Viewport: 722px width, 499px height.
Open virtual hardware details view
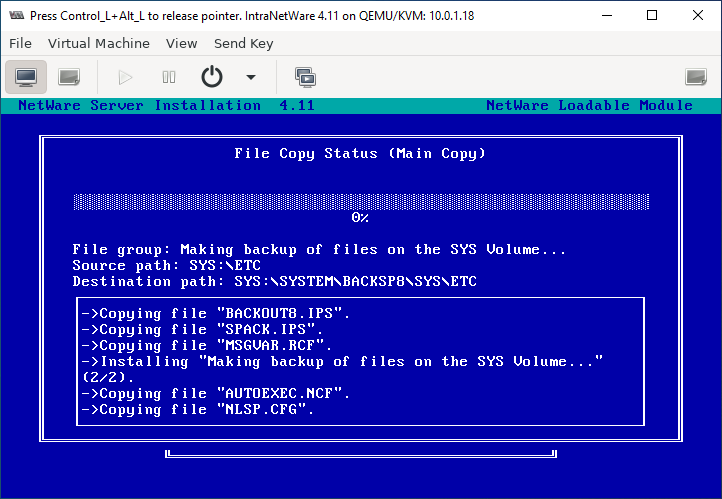pyautogui.click(x=69, y=77)
